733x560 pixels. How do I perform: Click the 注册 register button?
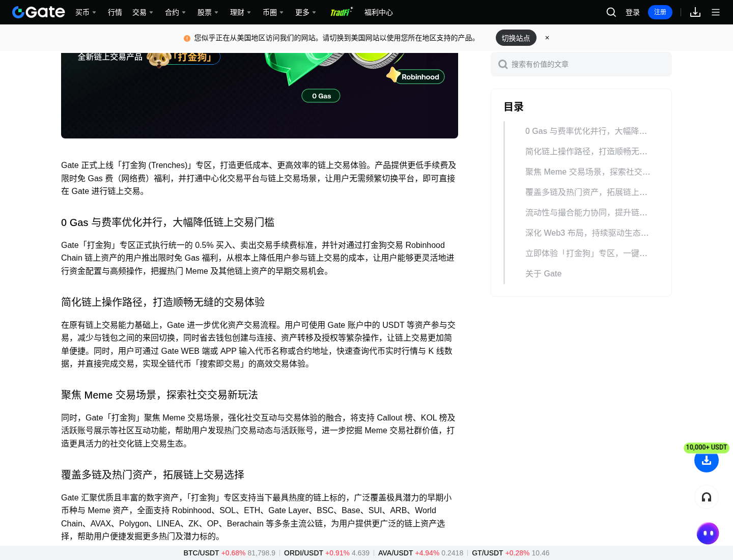pos(660,12)
